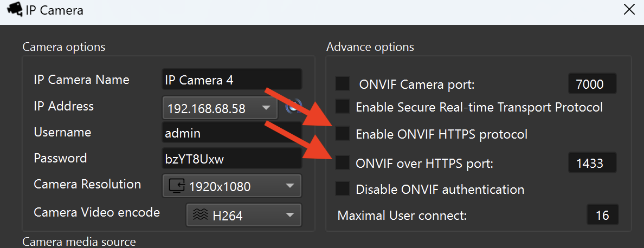644x248 pixels.
Task: Open the IP Address dropdown arrow
Action: click(266, 108)
